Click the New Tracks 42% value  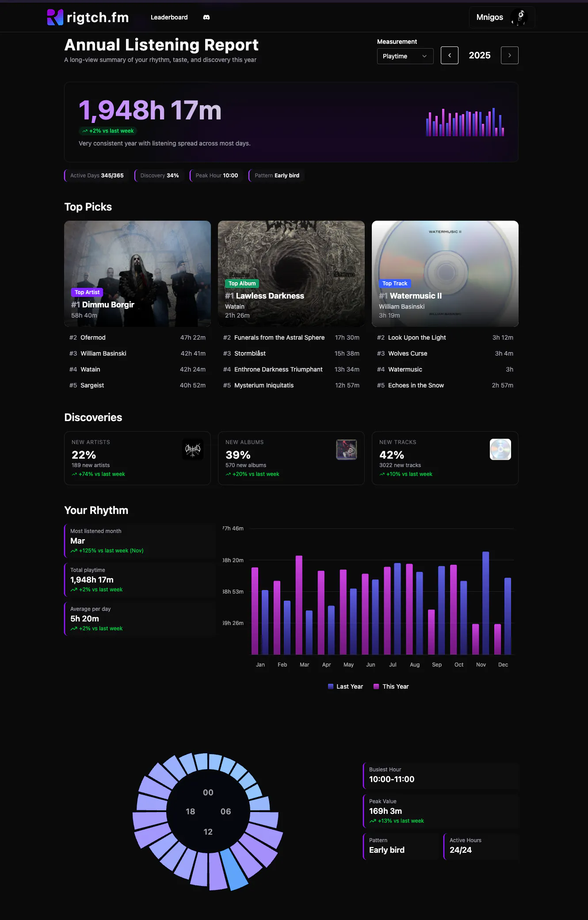392,455
